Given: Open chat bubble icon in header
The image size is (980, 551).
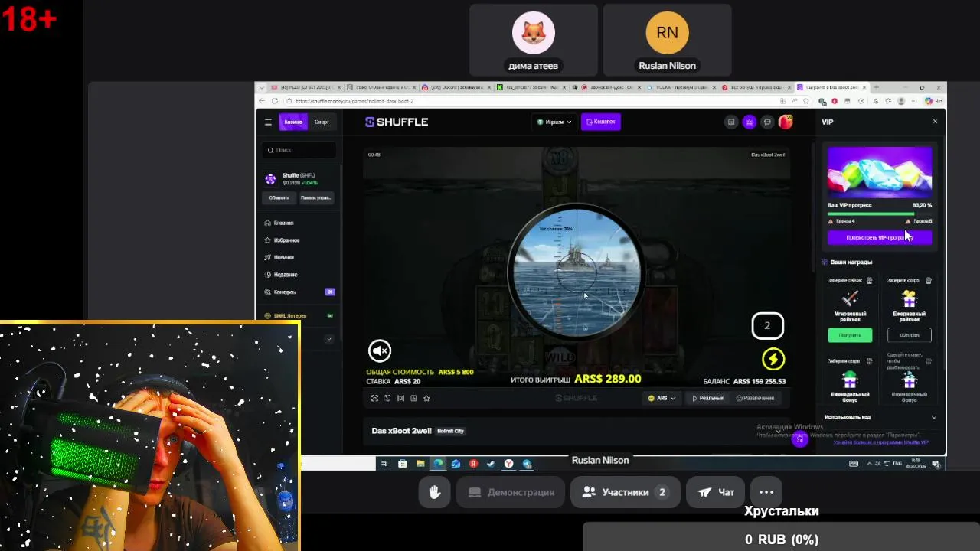Looking at the screenshot, I should (x=767, y=122).
